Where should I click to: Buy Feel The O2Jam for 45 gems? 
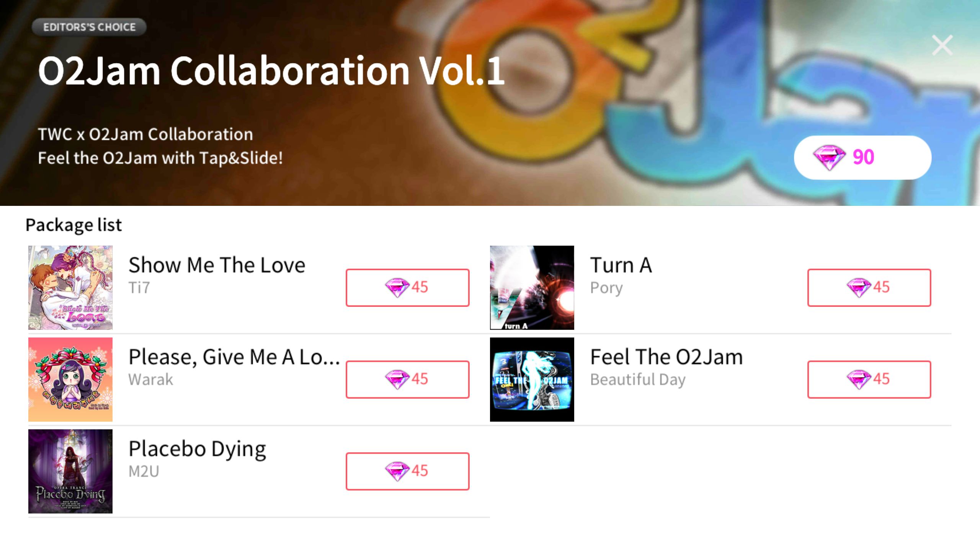click(x=869, y=379)
